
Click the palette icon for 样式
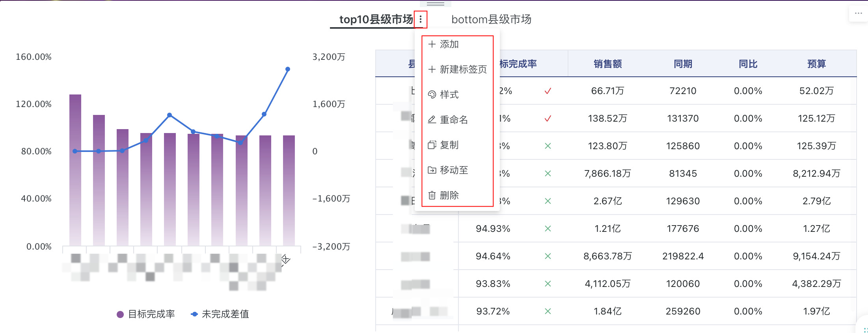(x=432, y=94)
